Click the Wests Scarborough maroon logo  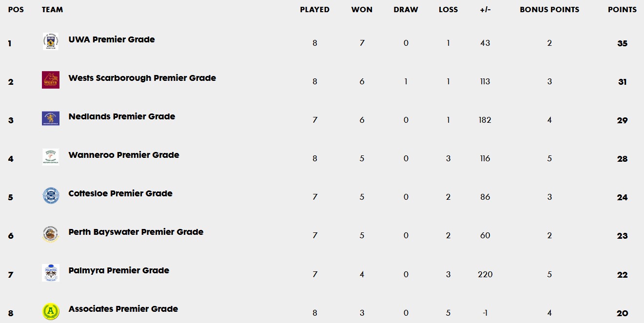(51, 80)
